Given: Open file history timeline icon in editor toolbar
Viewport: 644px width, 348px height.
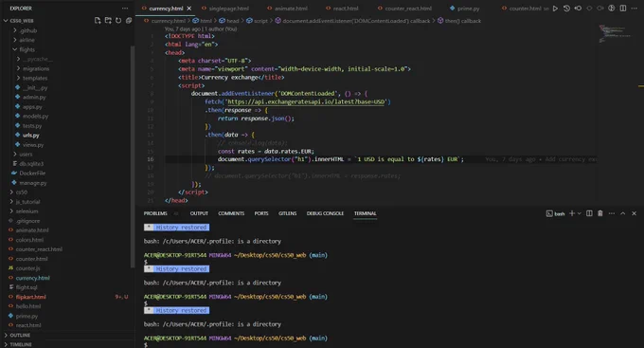Looking at the screenshot, I should click(x=566, y=9).
